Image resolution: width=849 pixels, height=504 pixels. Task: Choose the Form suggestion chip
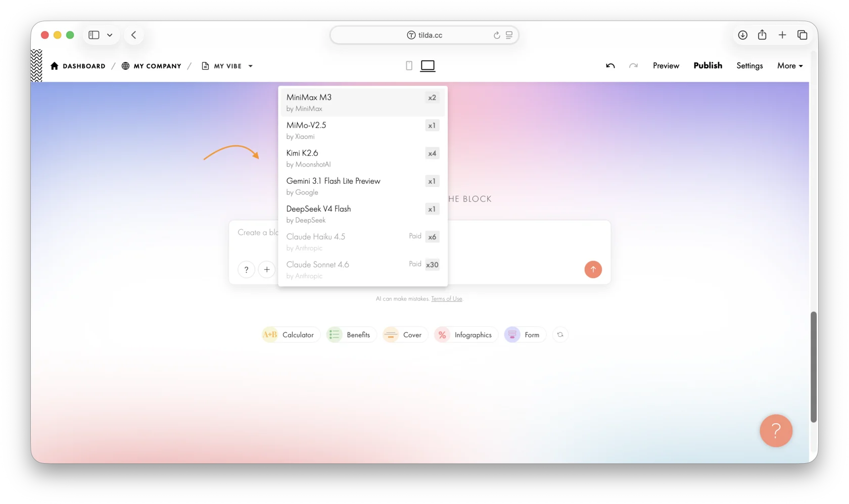(525, 335)
